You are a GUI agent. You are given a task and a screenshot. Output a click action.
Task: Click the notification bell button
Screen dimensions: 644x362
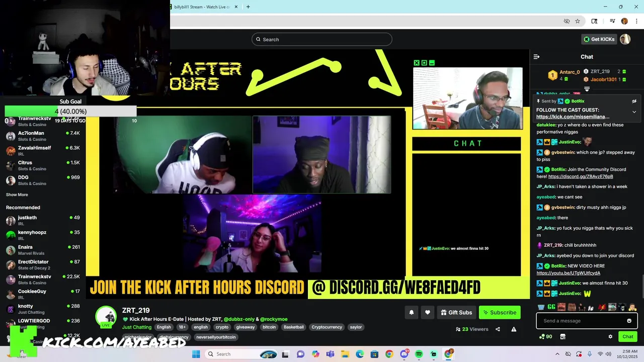(412, 312)
